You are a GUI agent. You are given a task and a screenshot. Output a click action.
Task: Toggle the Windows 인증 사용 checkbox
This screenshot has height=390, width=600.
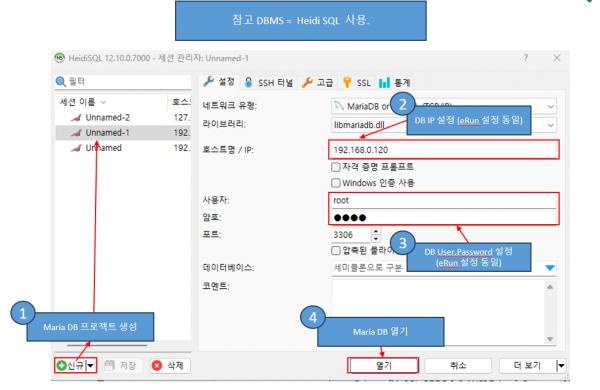coord(336,183)
